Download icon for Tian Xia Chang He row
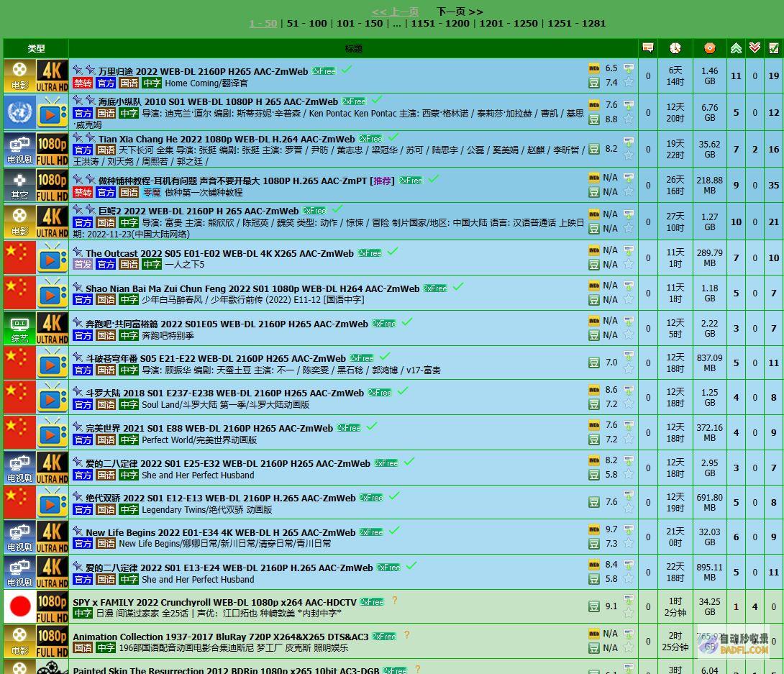 pyautogui.click(x=629, y=142)
